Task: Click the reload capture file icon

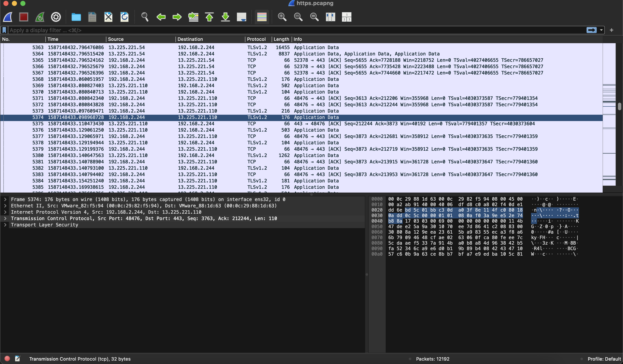Action: click(x=124, y=17)
